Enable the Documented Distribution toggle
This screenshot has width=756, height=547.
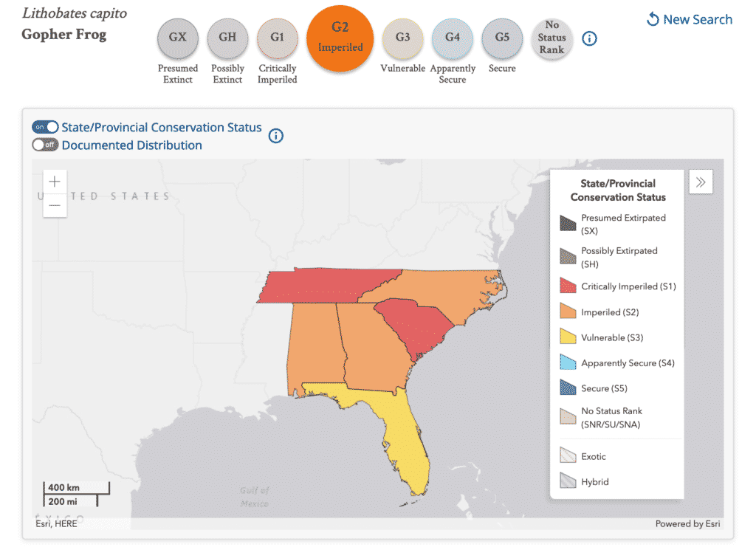click(45, 145)
